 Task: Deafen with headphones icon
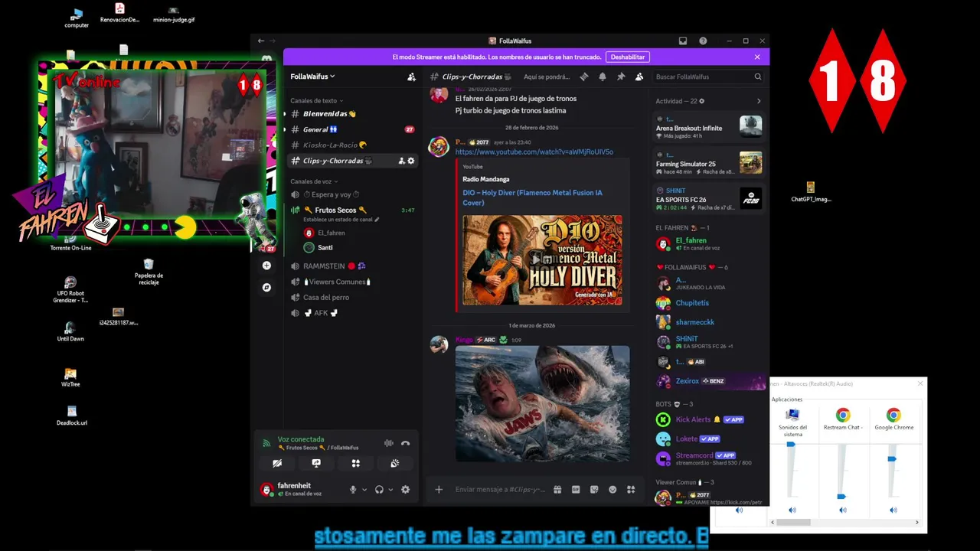point(379,490)
